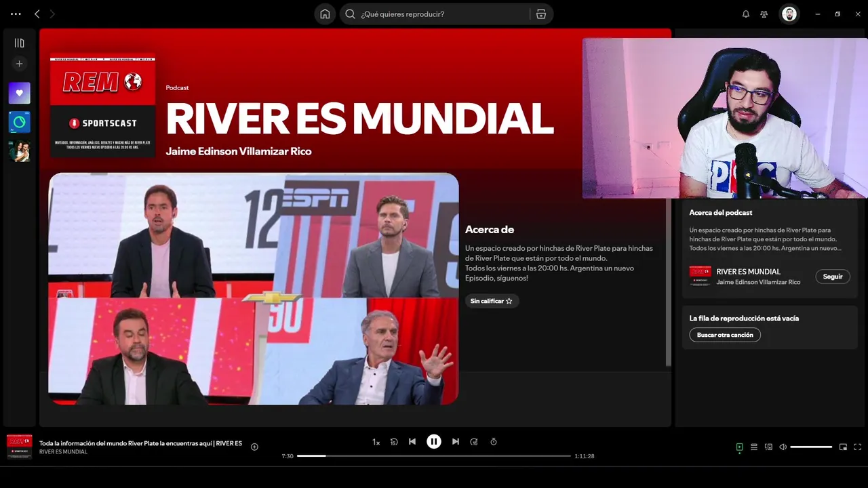The height and width of the screenshot is (488, 868).
Task: Go back with the left arrow
Action: (x=37, y=14)
